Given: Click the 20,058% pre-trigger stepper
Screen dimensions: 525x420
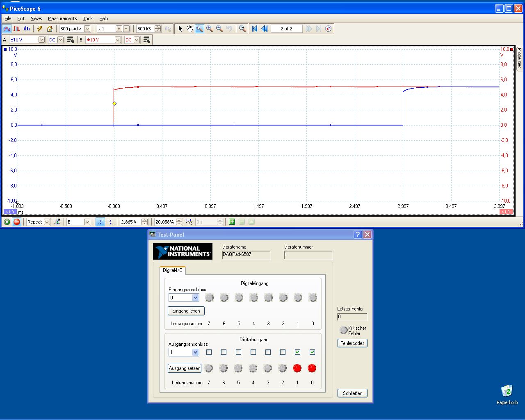Looking at the screenshot, I should [x=179, y=222].
